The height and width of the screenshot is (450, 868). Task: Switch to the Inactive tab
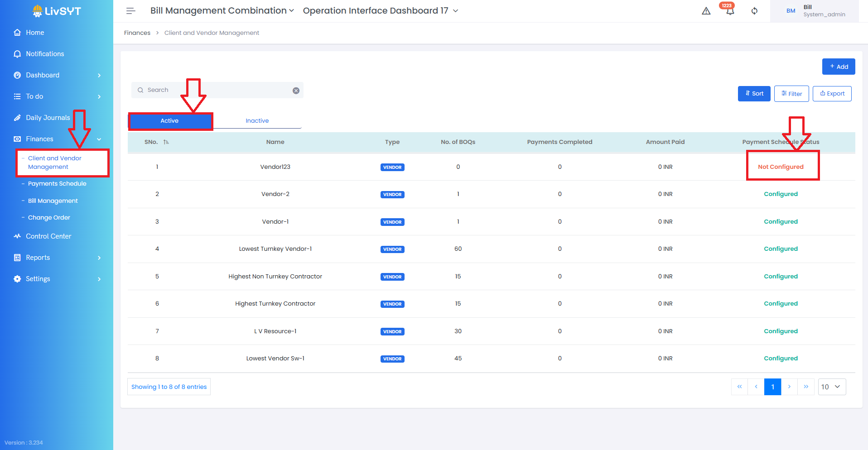click(x=257, y=121)
